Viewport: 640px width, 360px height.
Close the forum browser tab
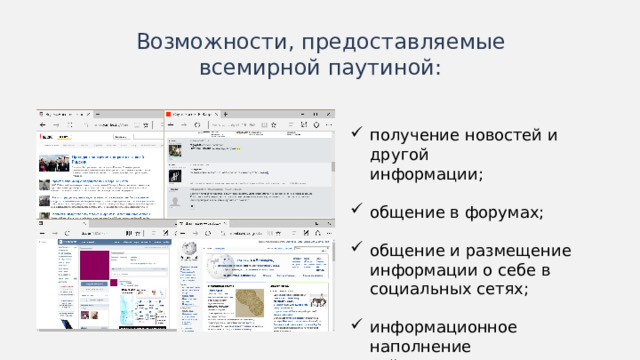tap(216, 115)
